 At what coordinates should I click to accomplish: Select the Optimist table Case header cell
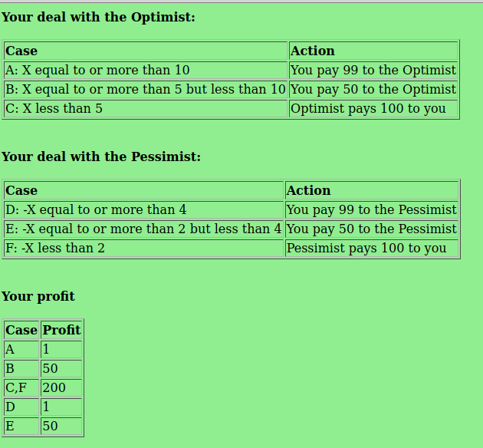point(146,51)
